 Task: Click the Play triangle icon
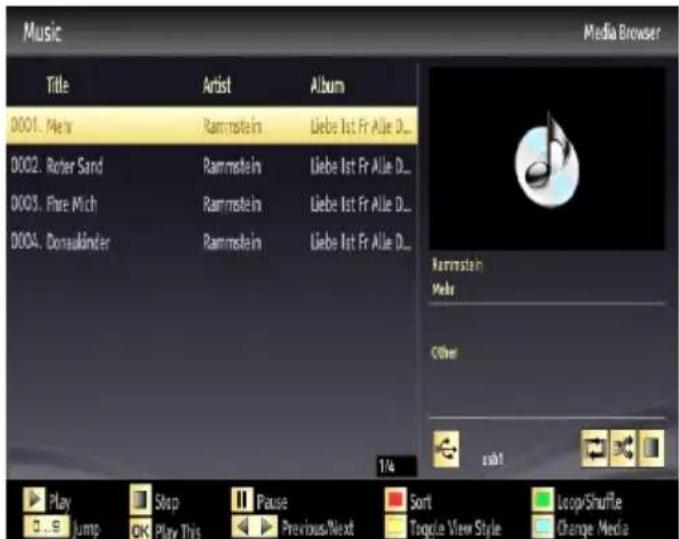[34, 500]
